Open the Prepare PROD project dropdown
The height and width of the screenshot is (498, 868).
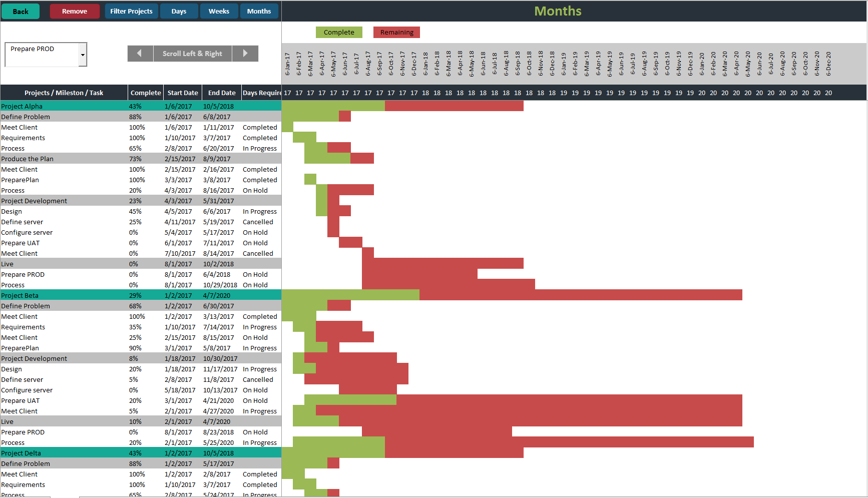83,54
